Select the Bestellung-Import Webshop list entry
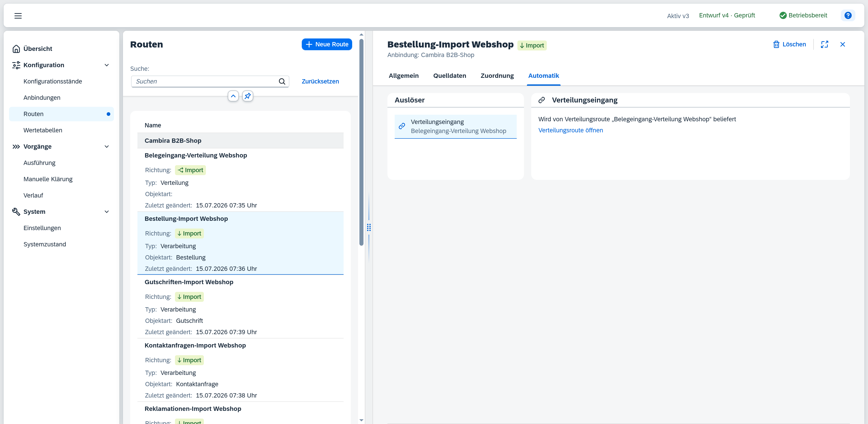The width and height of the screenshot is (868, 424). (240, 243)
